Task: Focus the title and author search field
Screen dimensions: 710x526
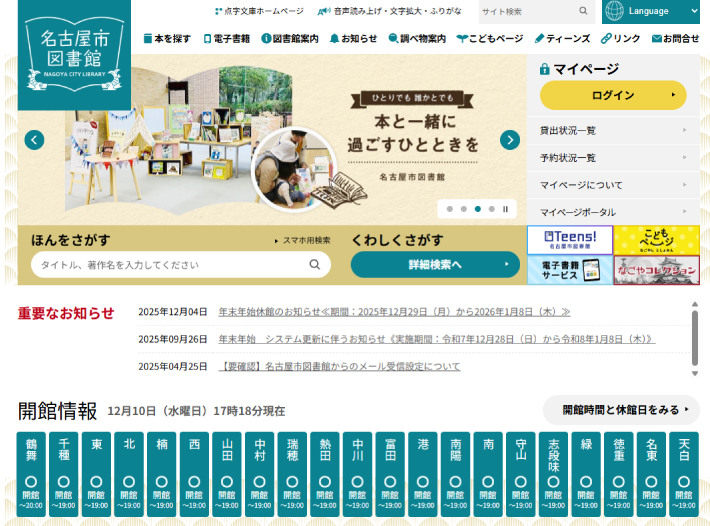Action: (170, 265)
